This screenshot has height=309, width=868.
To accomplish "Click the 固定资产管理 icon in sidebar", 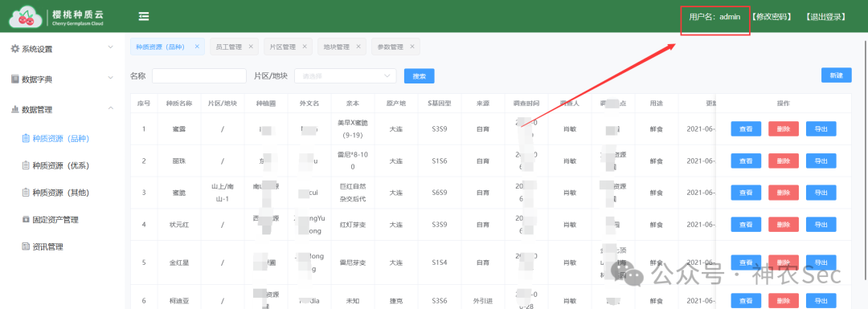I will point(26,219).
